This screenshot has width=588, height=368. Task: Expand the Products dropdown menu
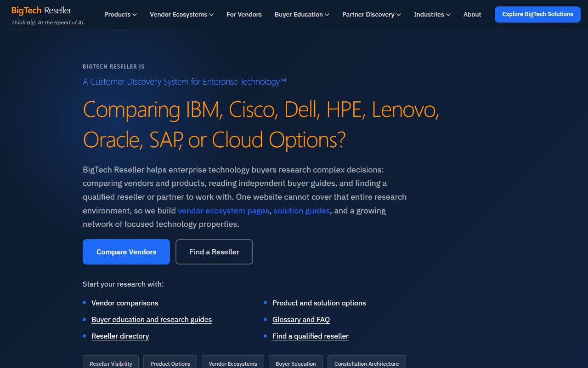120,14
